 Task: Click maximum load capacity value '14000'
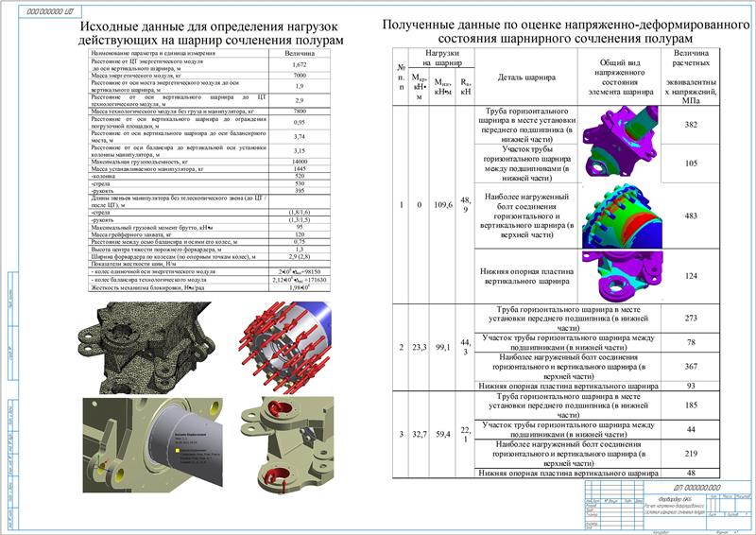[300, 162]
